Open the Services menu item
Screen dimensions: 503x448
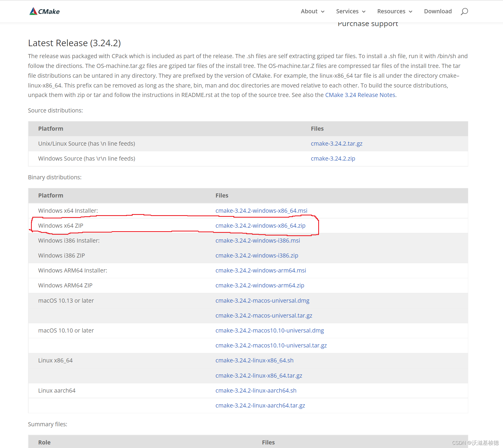(x=347, y=11)
